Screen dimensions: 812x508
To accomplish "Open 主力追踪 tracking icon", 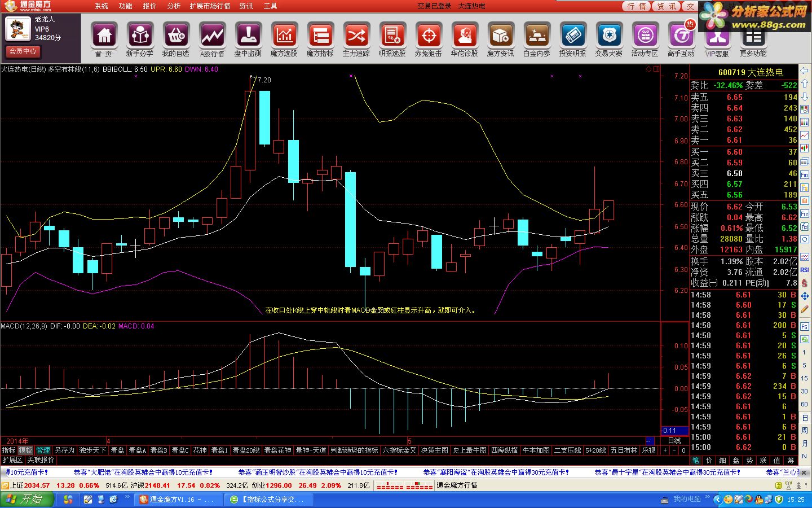I will [x=356, y=36].
